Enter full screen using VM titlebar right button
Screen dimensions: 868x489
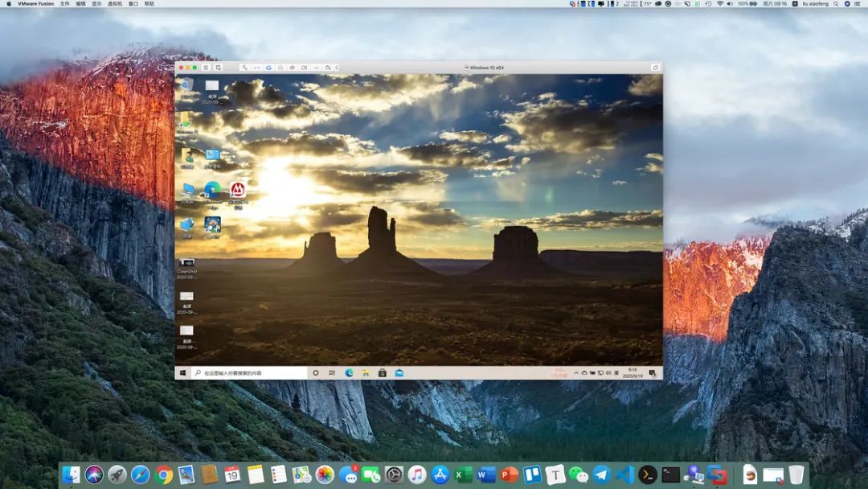pyautogui.click(x=656, y=68)
